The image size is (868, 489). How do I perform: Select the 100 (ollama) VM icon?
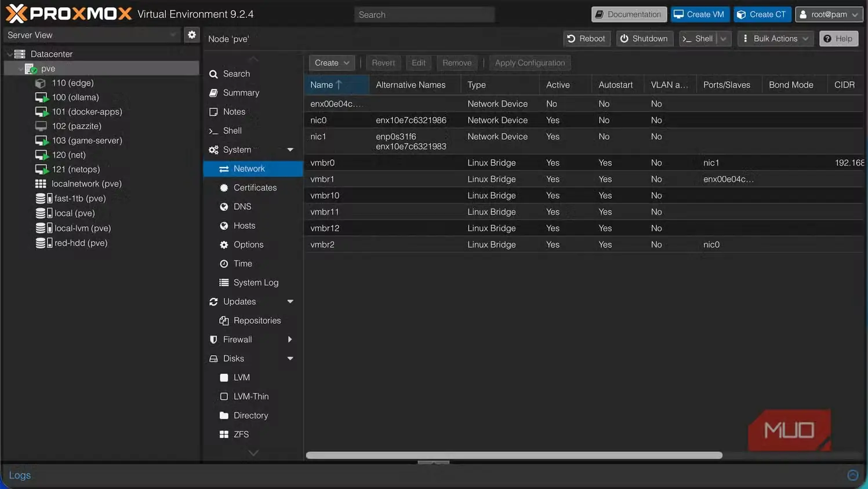tap(41, 97)
